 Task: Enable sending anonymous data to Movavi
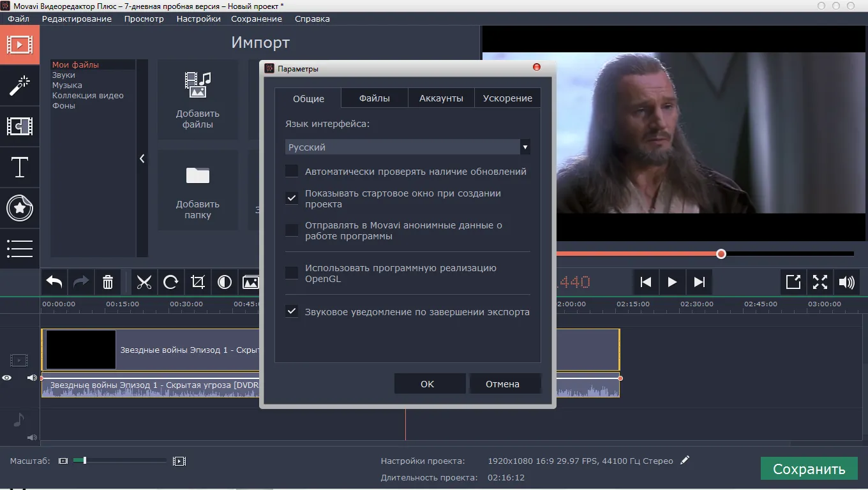[x=292, y=230]
